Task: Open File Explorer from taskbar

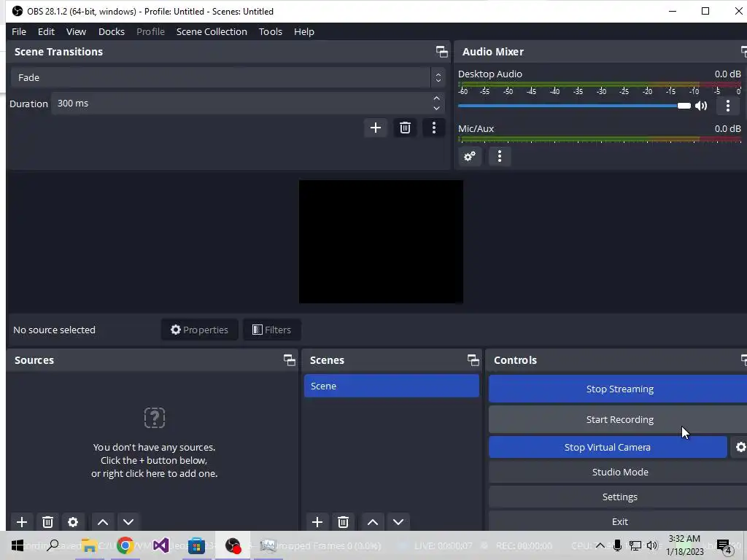Action: [x=89, y=545]
